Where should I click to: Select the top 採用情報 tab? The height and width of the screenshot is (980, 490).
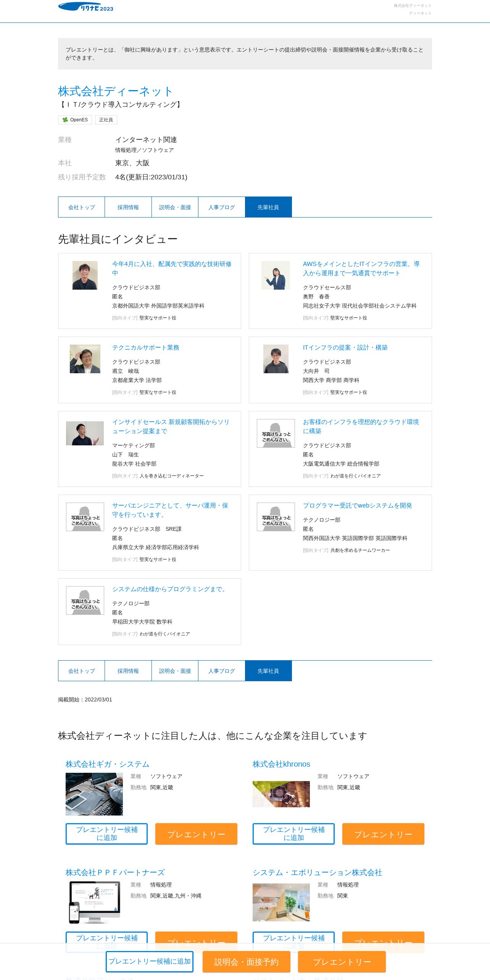128,207
